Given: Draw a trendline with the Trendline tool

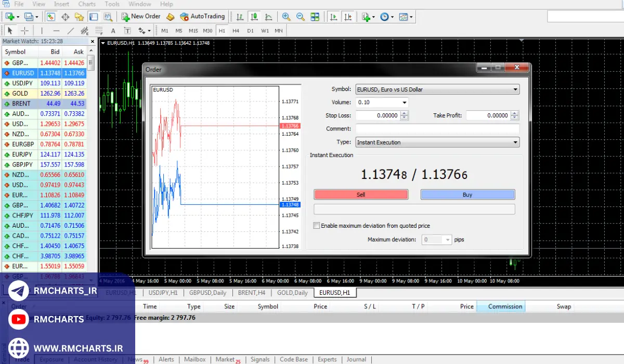Looking at the screenshot, I should (71, 31).
